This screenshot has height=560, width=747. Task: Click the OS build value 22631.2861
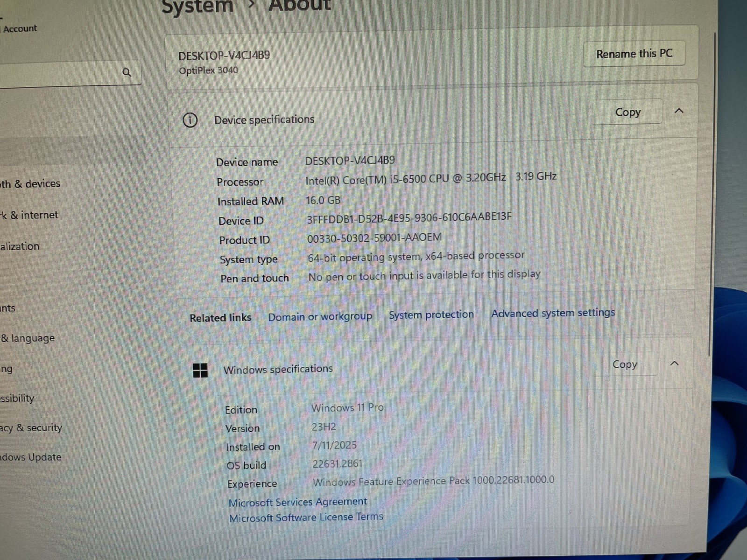(337, 464)
